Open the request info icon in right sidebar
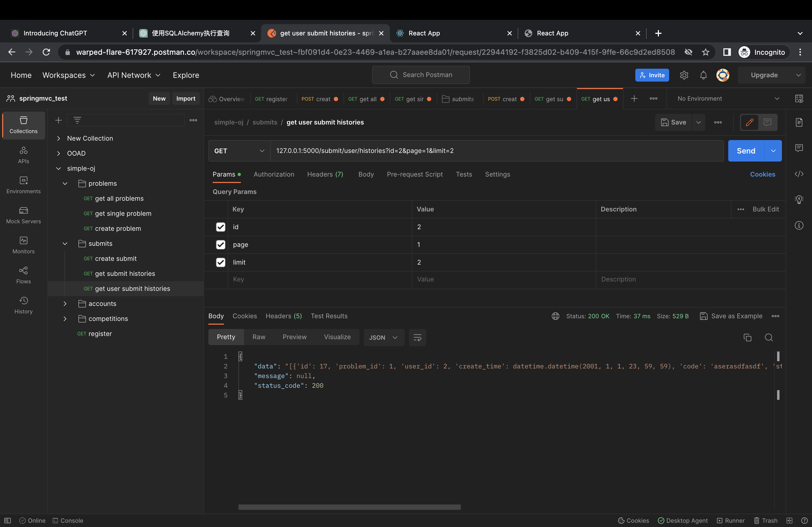This screenshot has height=527, width=812. [799, 225]
